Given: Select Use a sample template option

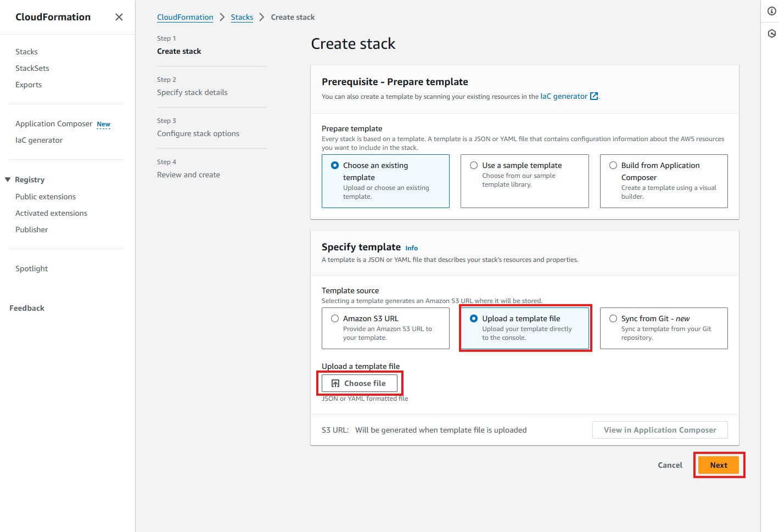Looking at the screenshot, I should coord(524,181).
